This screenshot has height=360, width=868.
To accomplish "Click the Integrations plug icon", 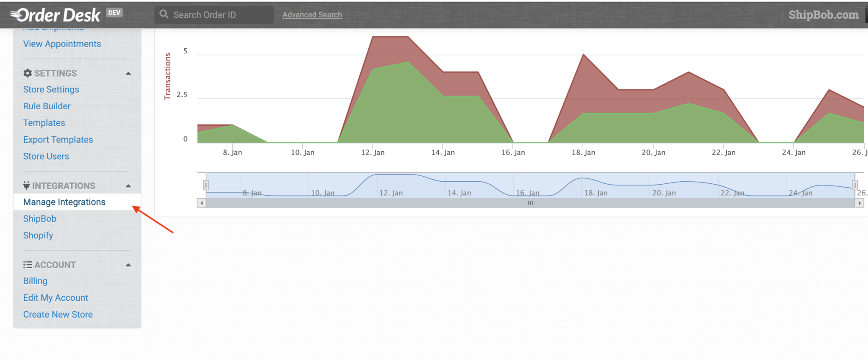I will click(26, 186).
